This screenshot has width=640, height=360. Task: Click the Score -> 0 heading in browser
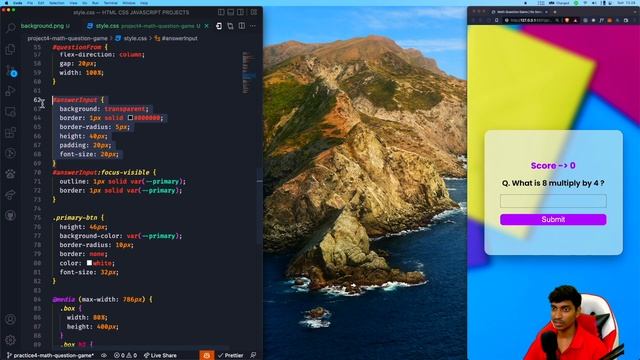tap(553, 165)
